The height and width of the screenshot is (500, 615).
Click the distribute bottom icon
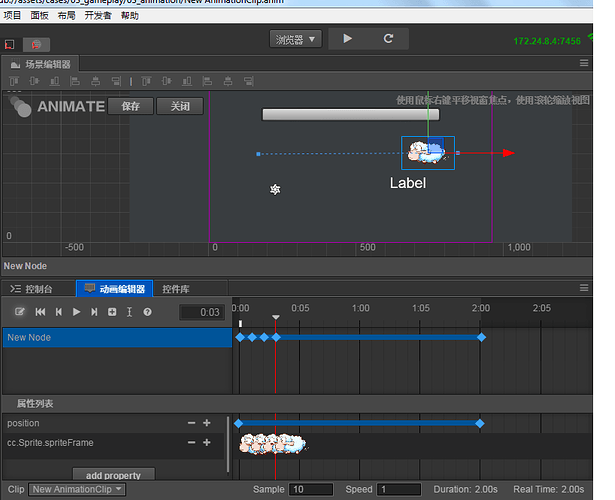(x=187, y=81)
